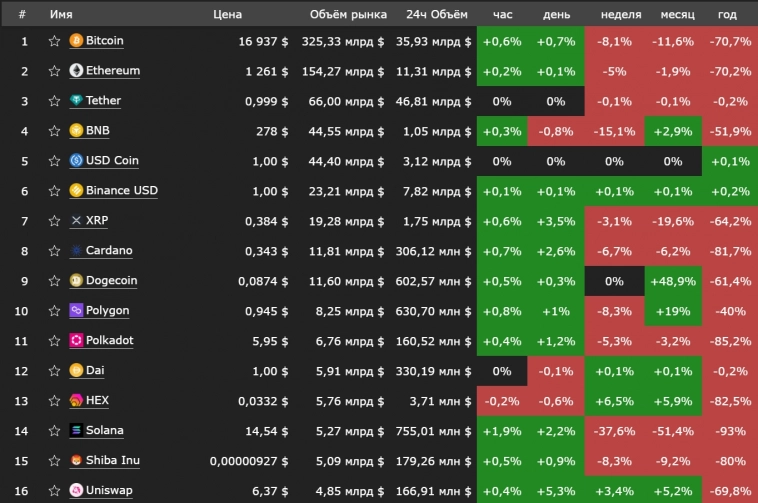The image size is (758, 503).
Task: Toggle favorite star for Bitcoin
Action: click(x=55, y=41)
